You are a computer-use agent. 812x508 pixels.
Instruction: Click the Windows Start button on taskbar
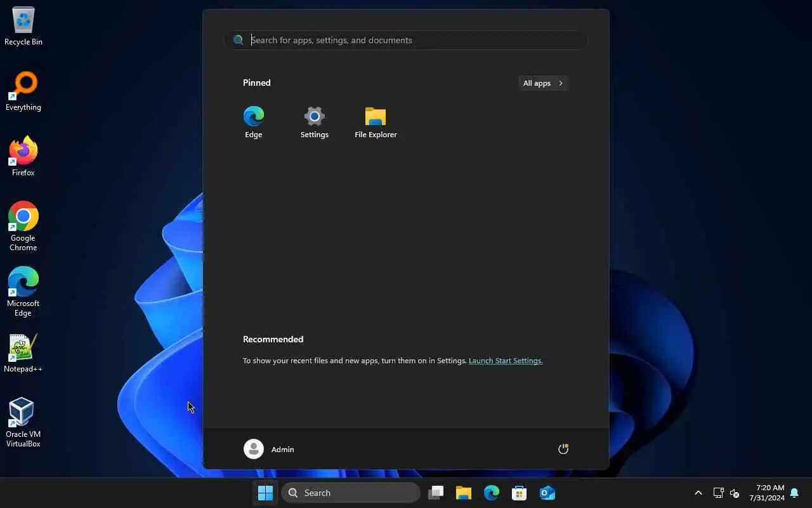click(265, 493)
